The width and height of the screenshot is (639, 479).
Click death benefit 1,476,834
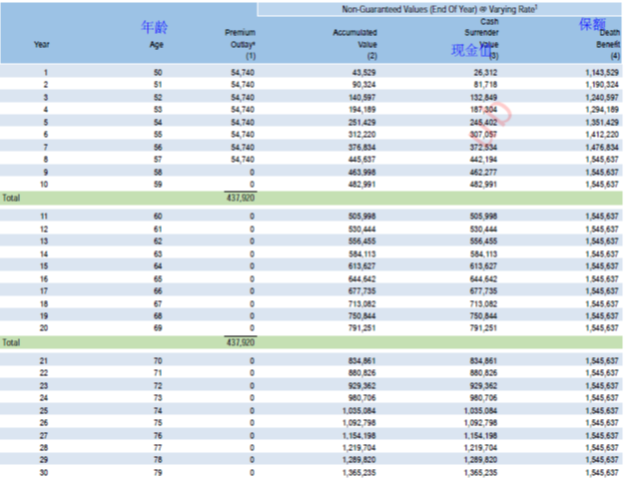pos(602,147)
